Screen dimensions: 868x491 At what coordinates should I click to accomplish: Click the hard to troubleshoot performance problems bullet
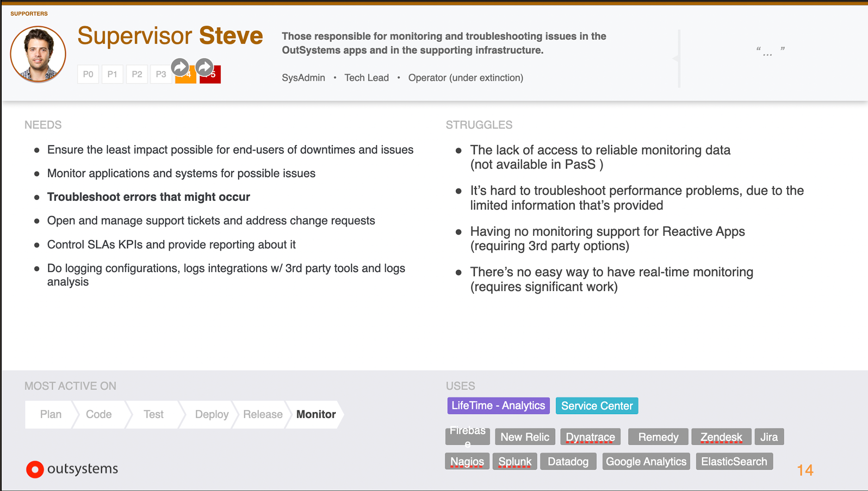click(x=637, y=198)
